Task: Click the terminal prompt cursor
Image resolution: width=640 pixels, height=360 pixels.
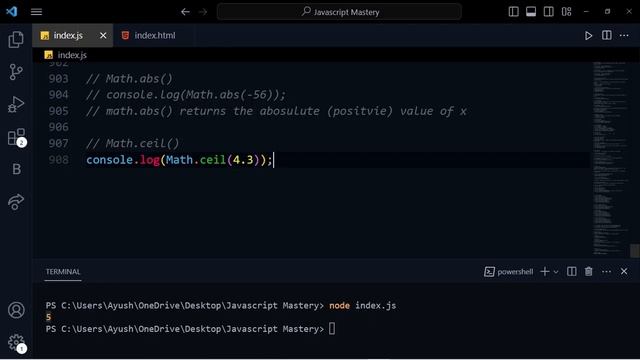Action: click(x=332, y=329)
